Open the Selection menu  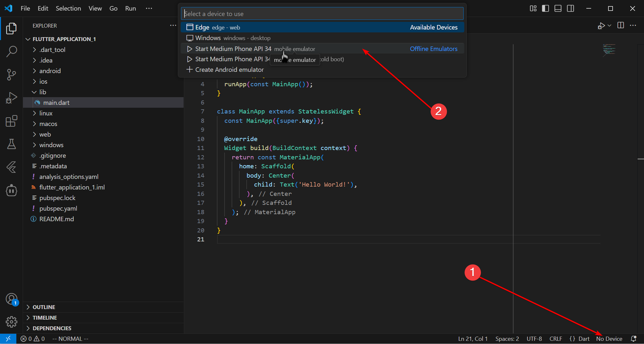(x=68, y=8)
